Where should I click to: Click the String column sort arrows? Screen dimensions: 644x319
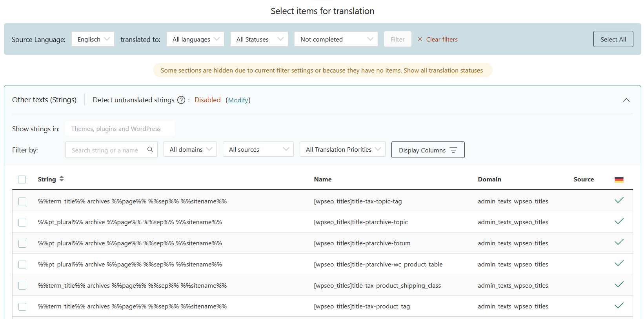pos(62,179)
